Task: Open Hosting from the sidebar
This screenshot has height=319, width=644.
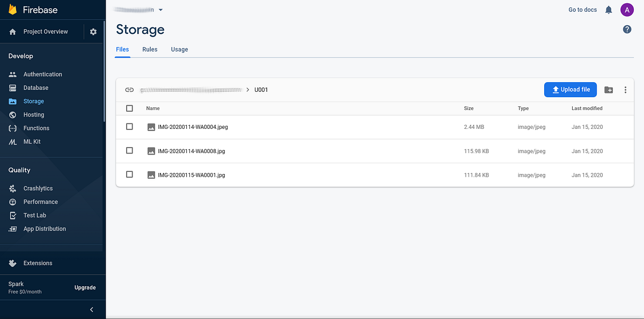Action: [x=33, y=114]
